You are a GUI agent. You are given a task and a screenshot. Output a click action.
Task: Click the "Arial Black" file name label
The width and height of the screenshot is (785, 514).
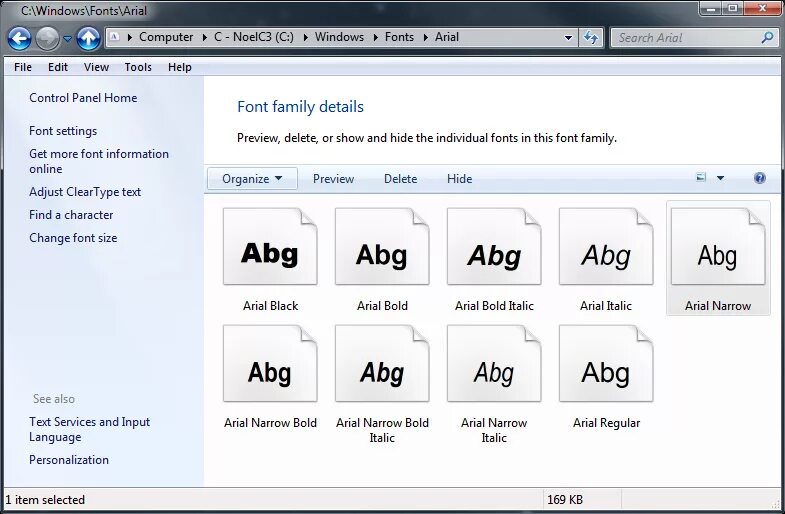(270, 306)
